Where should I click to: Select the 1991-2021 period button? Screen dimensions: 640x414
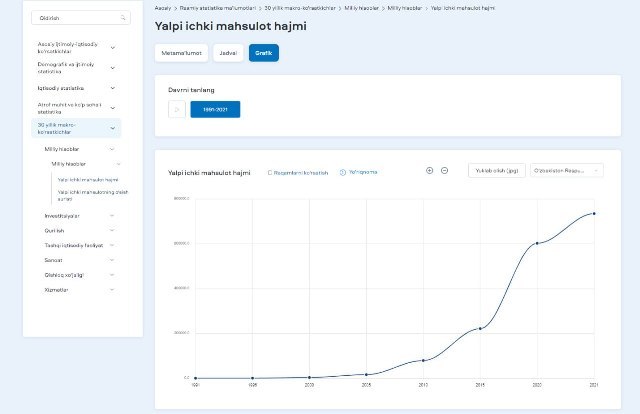point(215,109)
